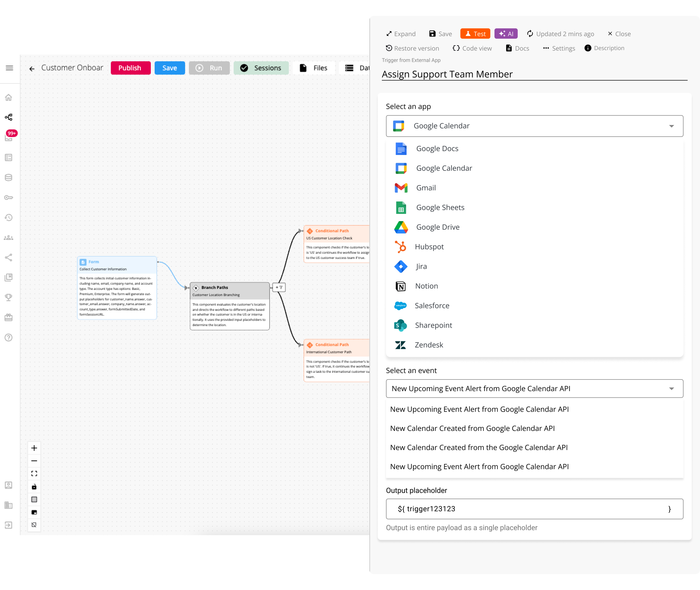Toggle the canvas lock control
This screenshot has height=590, width=700.
(34, 487)
